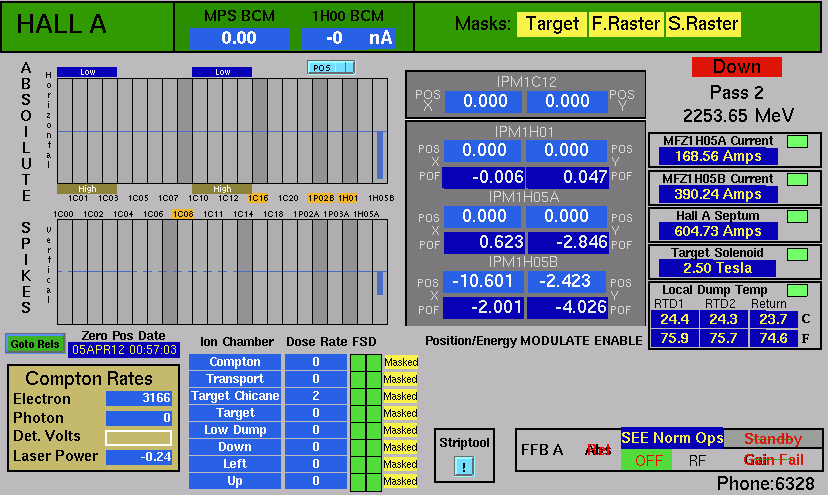Screen dimensions: 828x495
Task: Select the Low Dump ion chamber label
Action: tap(235, 430)
